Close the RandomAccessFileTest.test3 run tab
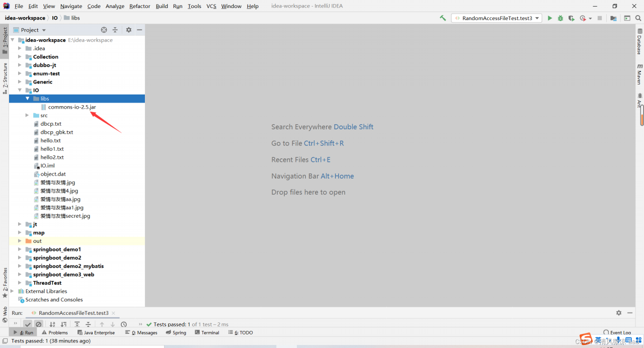The height and width of the screenshot is (348, 644). coord(114,313)
